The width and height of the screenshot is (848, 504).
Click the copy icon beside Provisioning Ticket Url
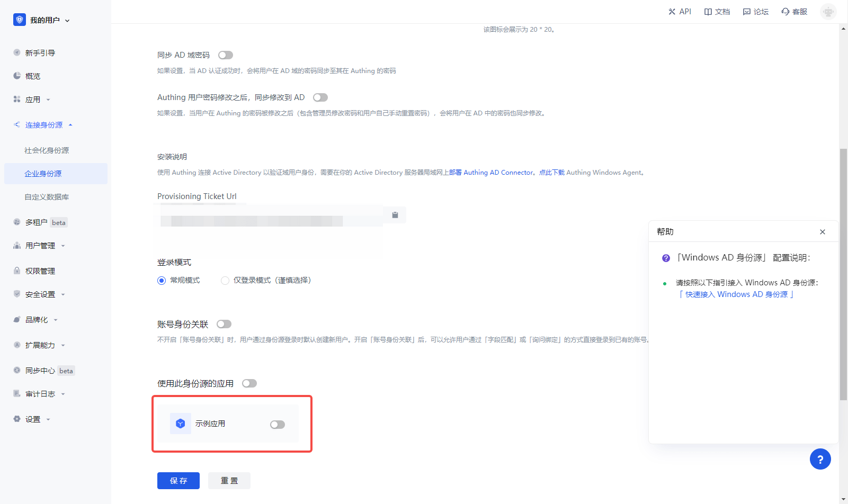pyautogui.click(x=395, y=215)
